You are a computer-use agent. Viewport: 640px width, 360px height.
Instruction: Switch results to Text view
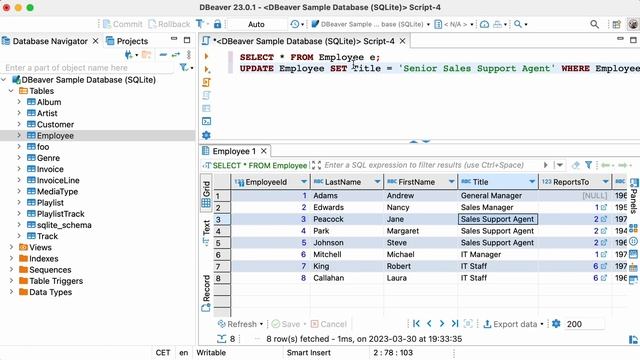coord(206,232)
